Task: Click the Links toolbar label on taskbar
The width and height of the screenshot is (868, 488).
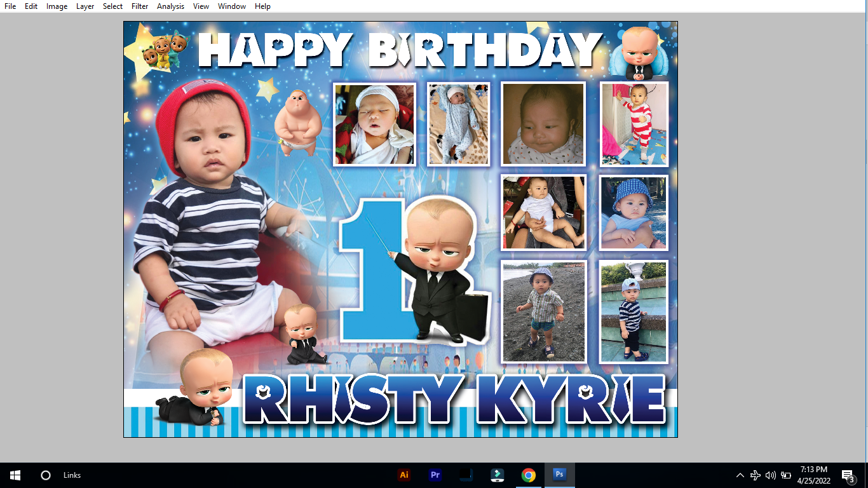Action: (72, 475)
